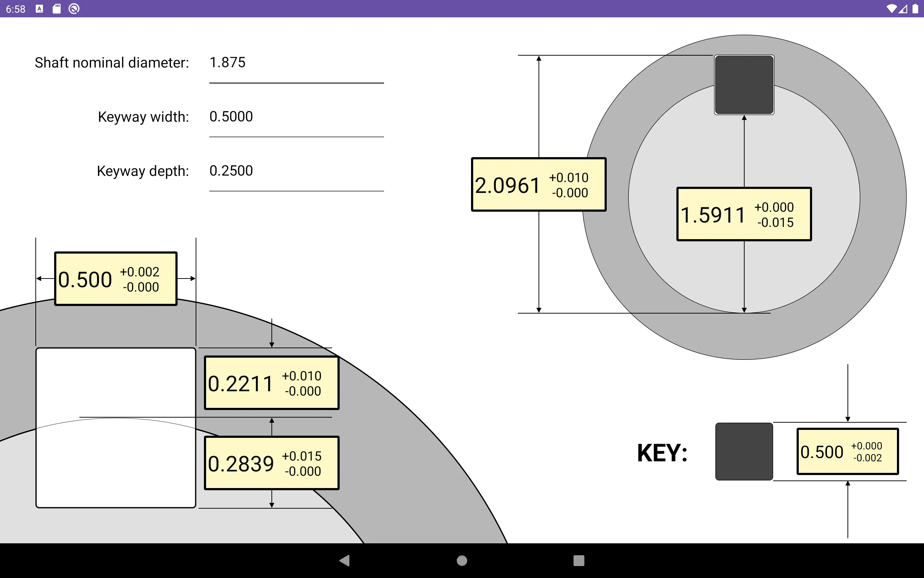Select the key size 0.500 -0.002 box

pyautogui.click(x=847, y=452)
